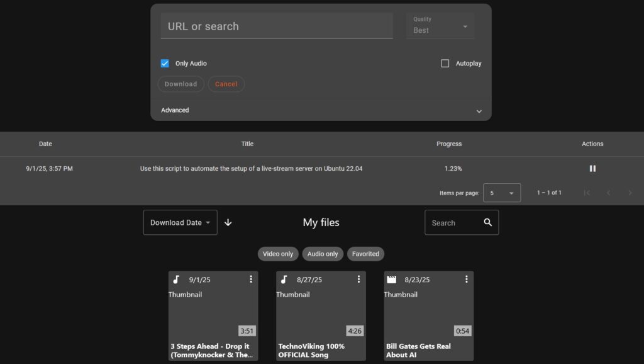Open the menu for TechnoViking card
The height and width of the screenshot is (364, 644).
click(358, 279)
